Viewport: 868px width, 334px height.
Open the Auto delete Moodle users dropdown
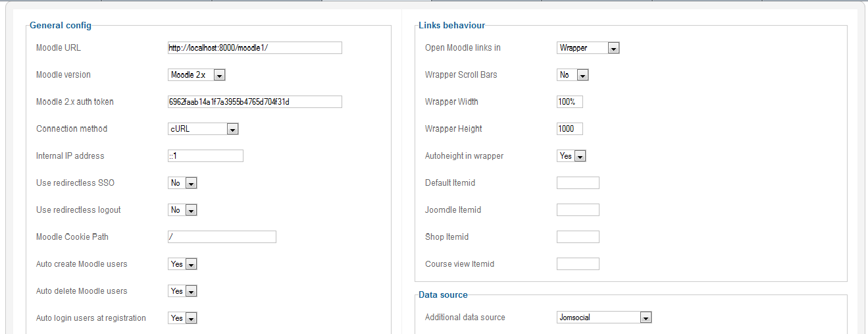pos(182,291)
